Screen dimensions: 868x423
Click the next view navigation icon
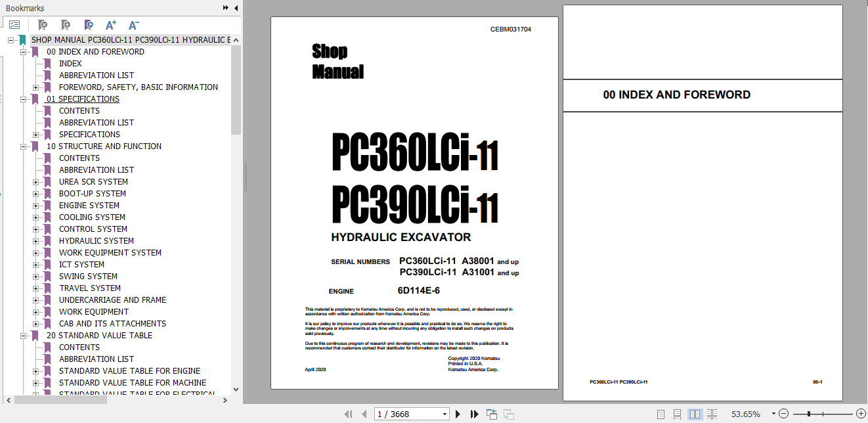click(x=508, y=414)
